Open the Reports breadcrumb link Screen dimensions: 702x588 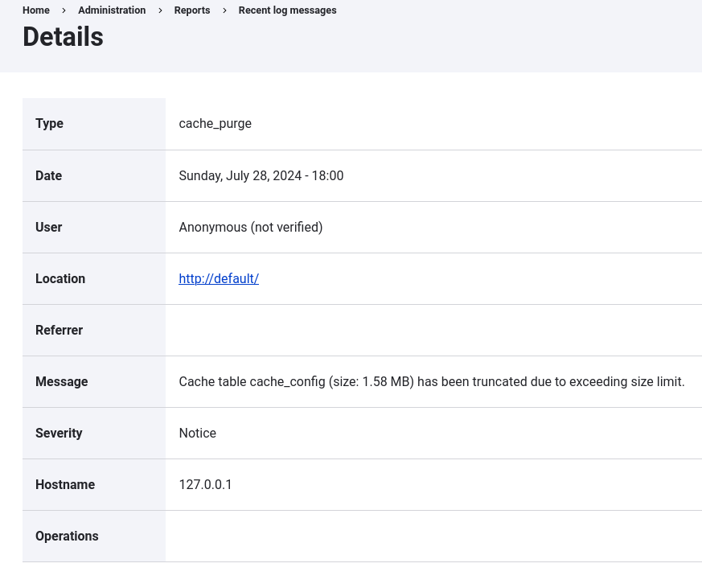(x=191, y=10)
